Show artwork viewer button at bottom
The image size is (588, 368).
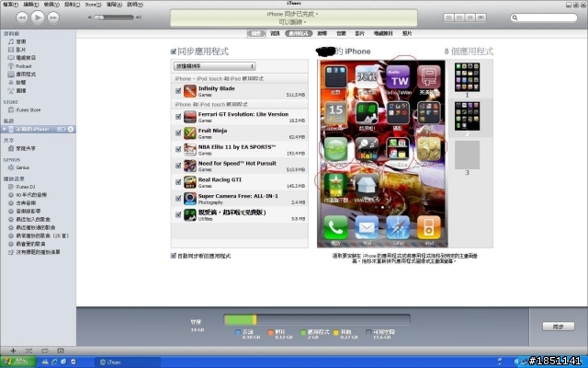coord(61,351)
